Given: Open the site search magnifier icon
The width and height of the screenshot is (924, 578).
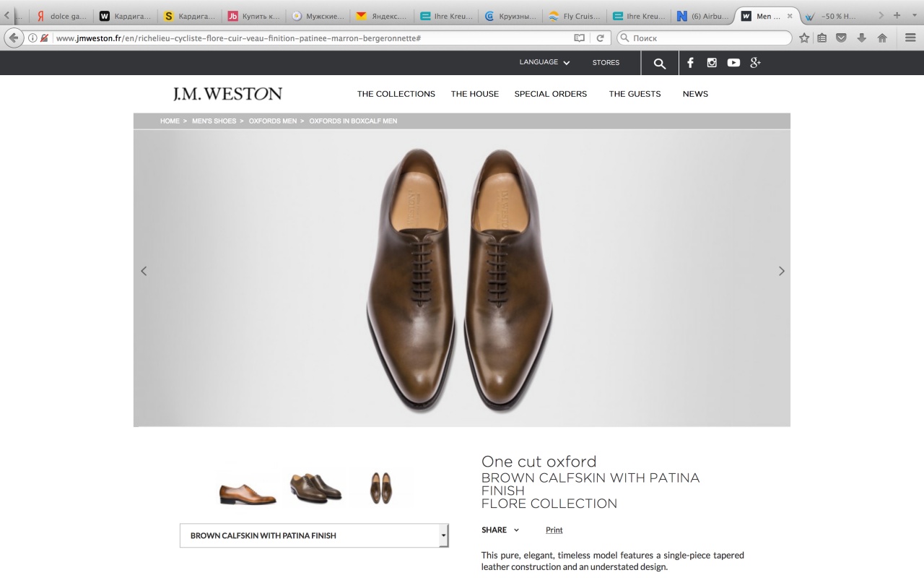Looking at the screenshot, I should tap(659, 64).
